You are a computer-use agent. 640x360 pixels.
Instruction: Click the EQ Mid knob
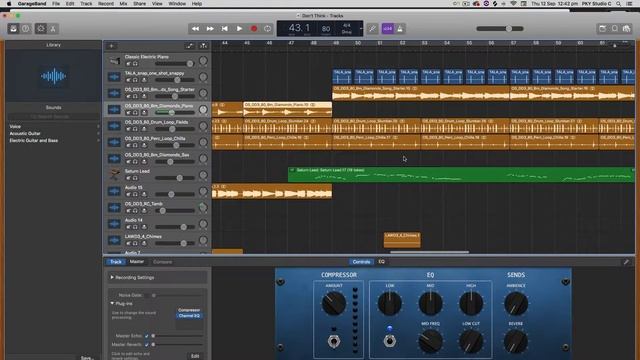tap(430, 304)
